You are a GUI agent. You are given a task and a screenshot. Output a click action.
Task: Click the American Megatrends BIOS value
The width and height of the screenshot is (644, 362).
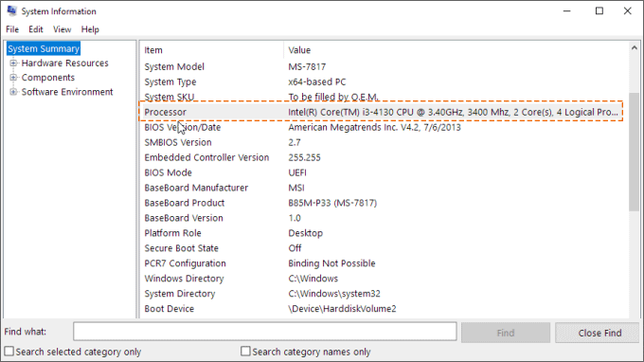click(375, 127)
